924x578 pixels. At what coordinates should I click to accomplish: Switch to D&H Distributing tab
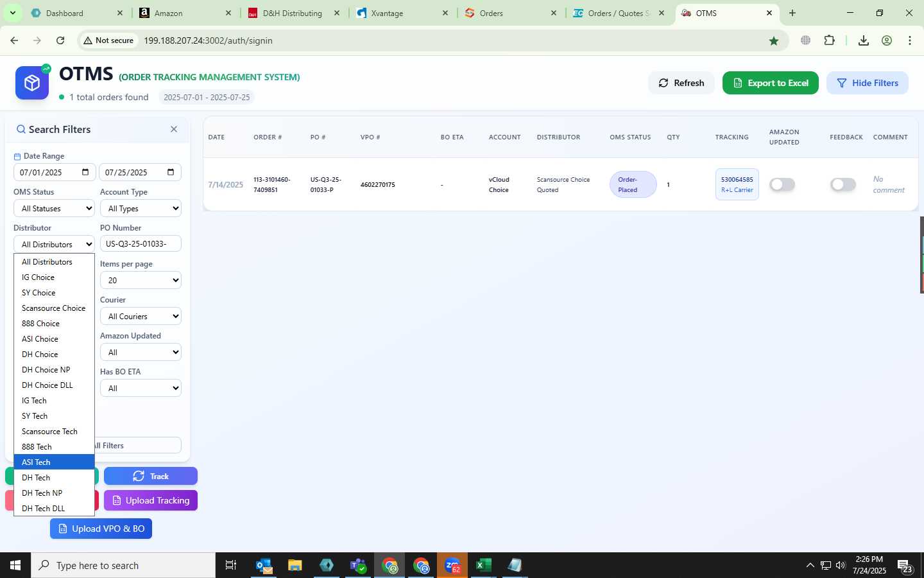point(293,13)
